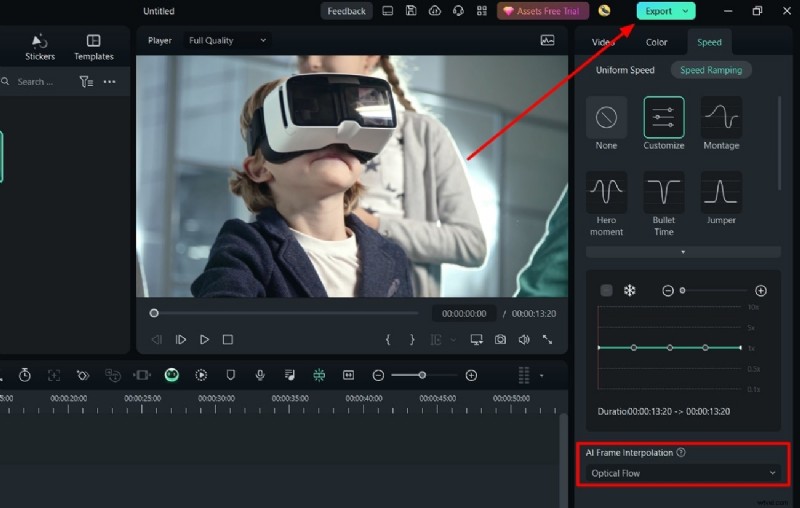Open the track layout grid icon

524,375
